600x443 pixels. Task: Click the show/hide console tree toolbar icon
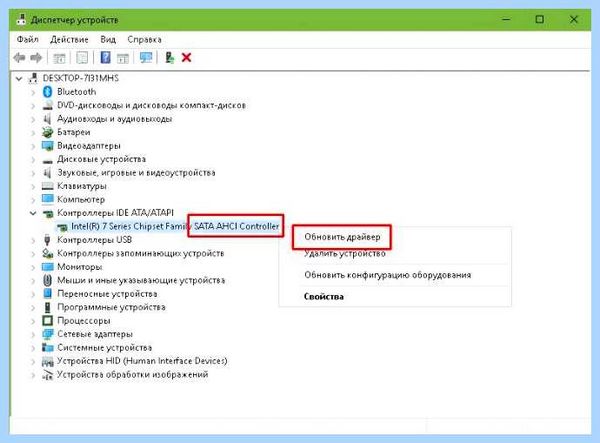[x=59, y=58]
